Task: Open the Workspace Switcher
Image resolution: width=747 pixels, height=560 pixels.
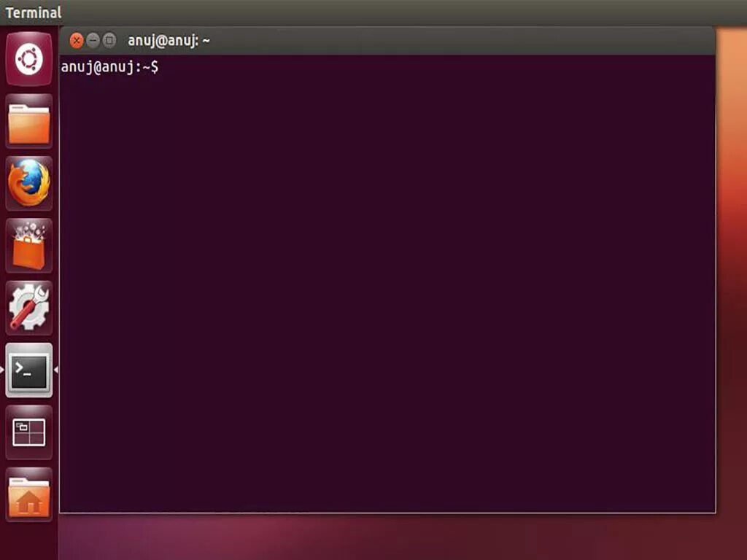Action: click(29, 432)
